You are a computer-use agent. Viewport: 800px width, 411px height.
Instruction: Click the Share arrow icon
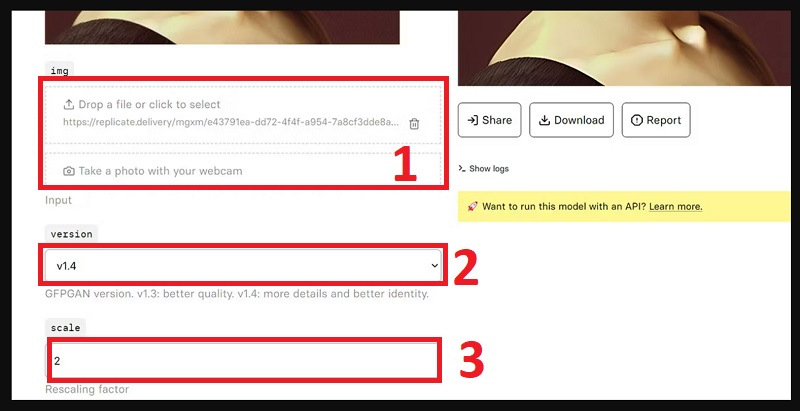(x=473, y=120)
